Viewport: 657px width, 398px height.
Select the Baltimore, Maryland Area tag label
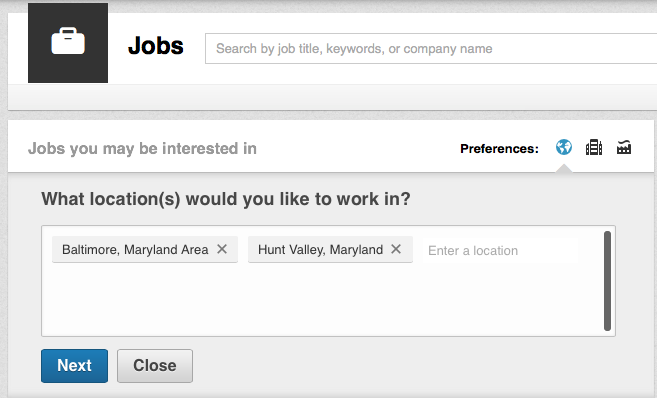click(135, 250)
